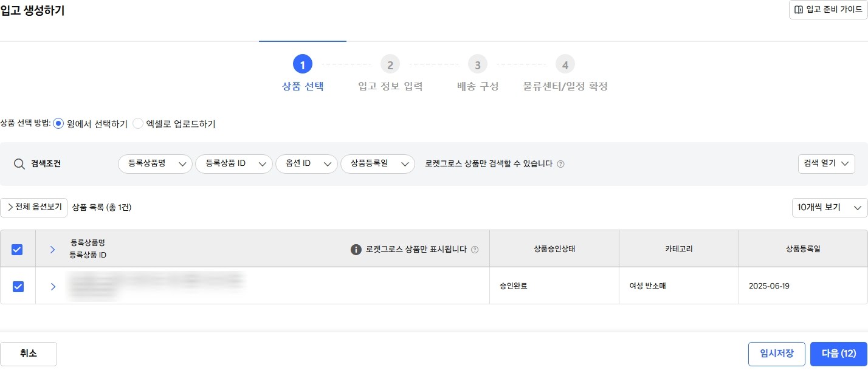Click the info icon before 로켓그로스 상품만 표시됩니다
Screen dimensions: 868x376
[357, 250]
